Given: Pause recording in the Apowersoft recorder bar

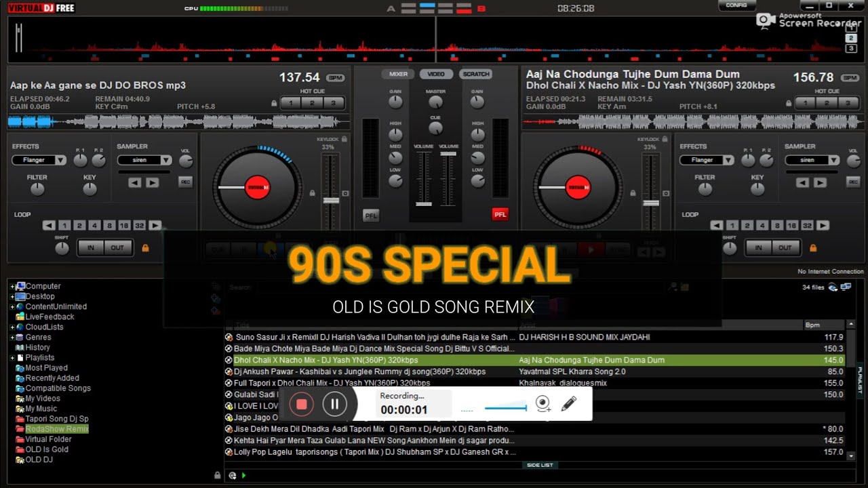Looking at the screenshot, I should [334, 405].
